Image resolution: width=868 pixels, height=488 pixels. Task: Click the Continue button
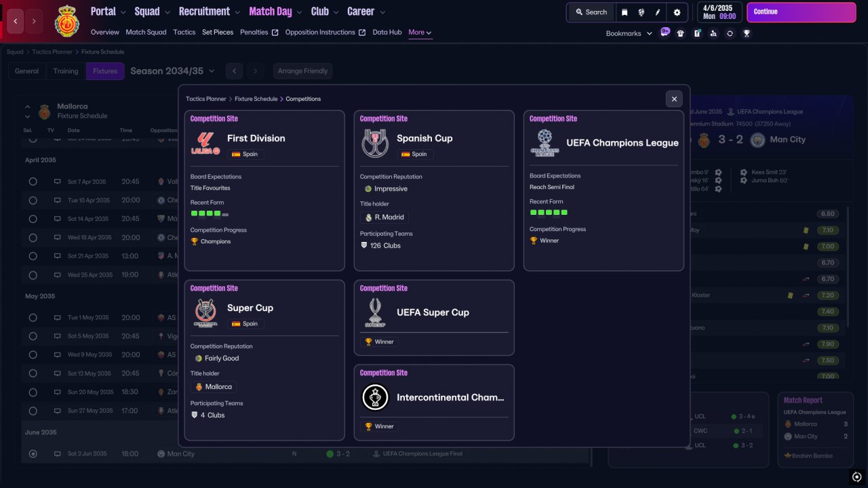(x=802, y=12)
